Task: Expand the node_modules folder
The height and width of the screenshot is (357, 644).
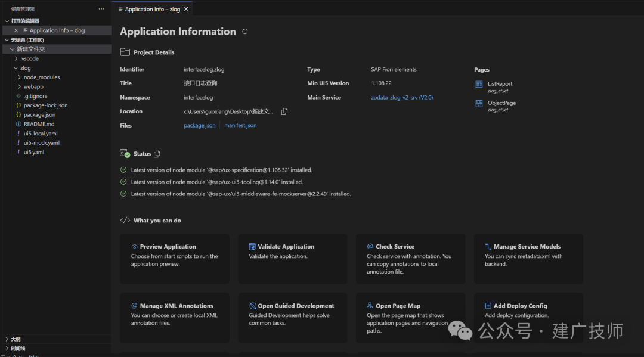Action: click(19, 77)
